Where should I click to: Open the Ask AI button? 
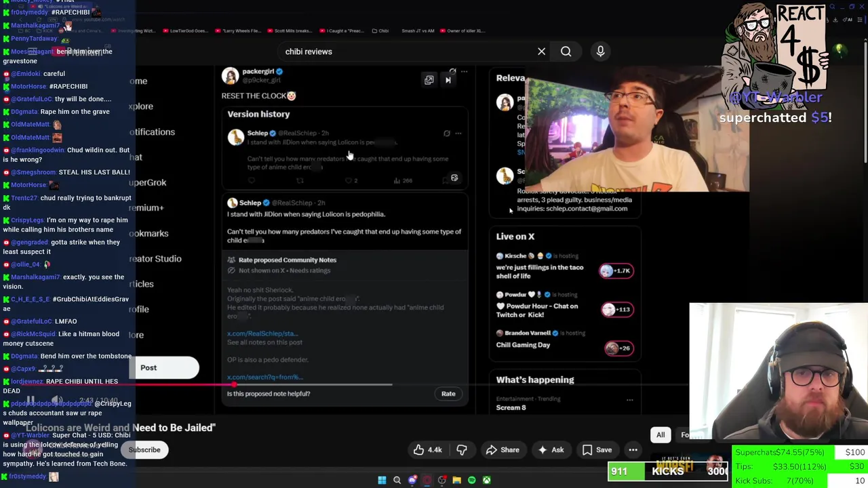tap(551, 450)
